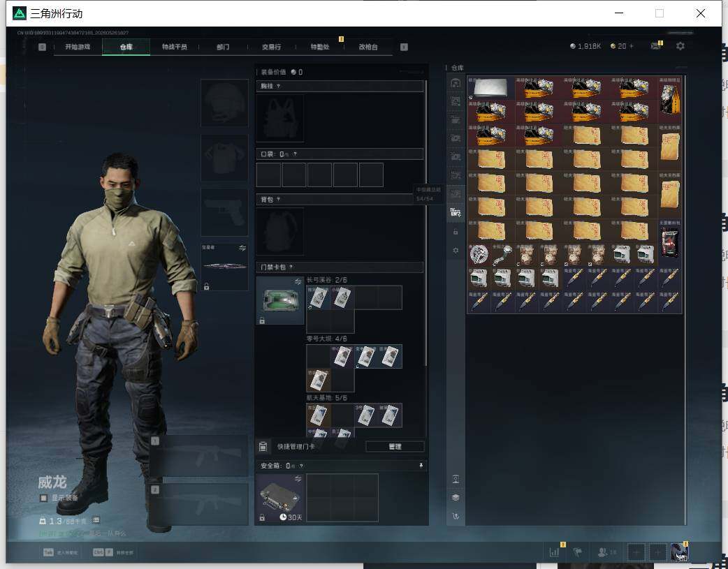Select the silver coin item in warehouse
The height and width of the screenshot is (569, 728).
(479, 254)
